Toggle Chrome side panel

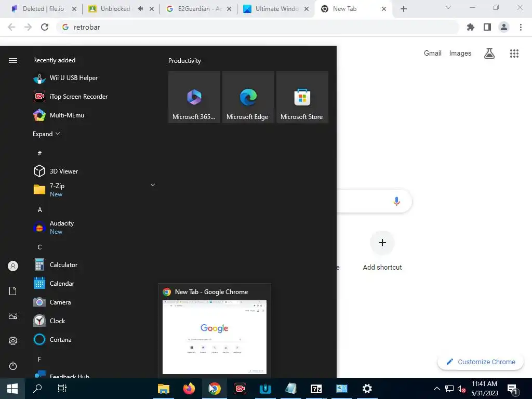click(x=487, y=27)
